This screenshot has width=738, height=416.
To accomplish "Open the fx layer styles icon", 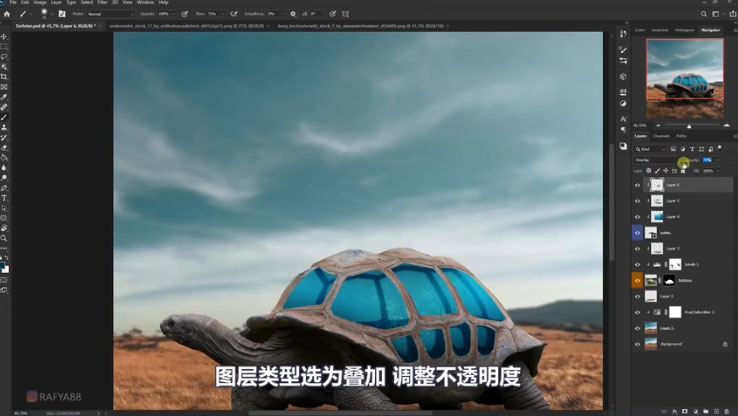I will 673,411.
